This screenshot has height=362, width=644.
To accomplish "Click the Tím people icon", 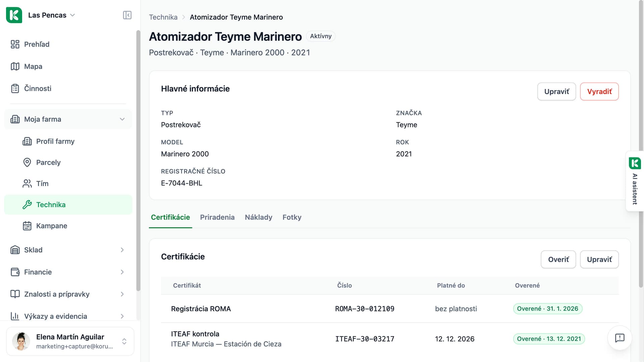I will (27, 184).
